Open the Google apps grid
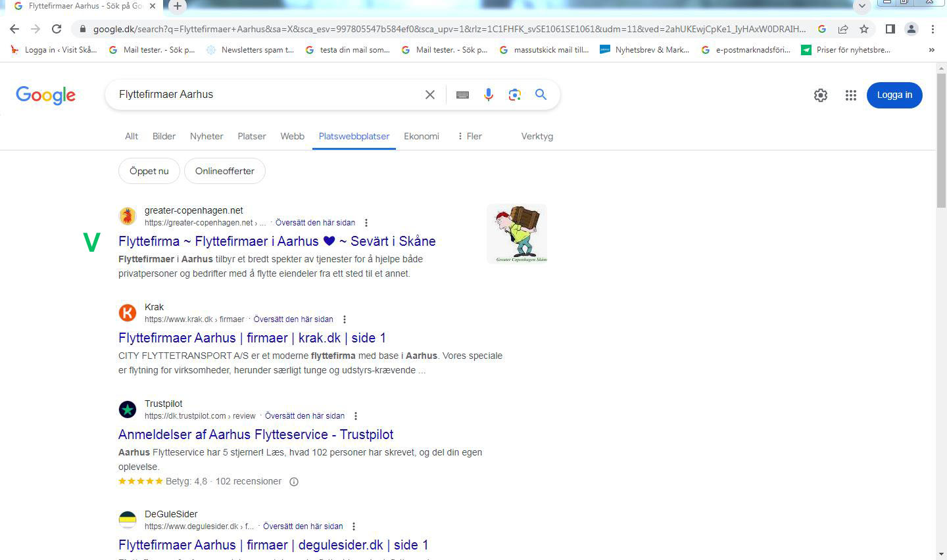 tap(851, 95)
